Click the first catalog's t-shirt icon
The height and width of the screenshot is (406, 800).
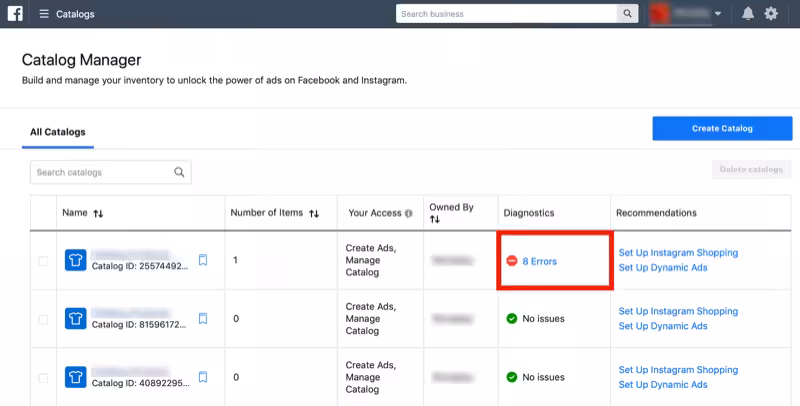click(x=76, y=261)
